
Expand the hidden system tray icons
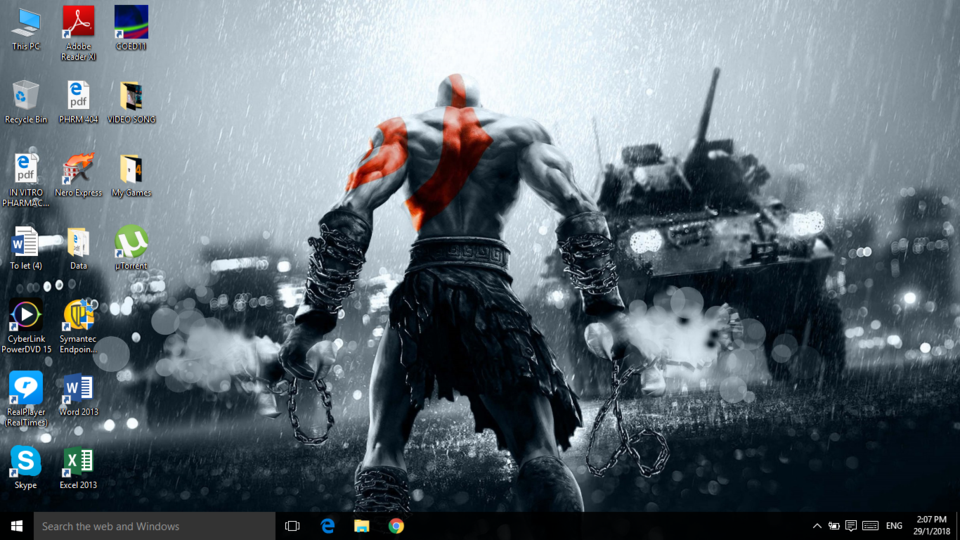[817, 526]
